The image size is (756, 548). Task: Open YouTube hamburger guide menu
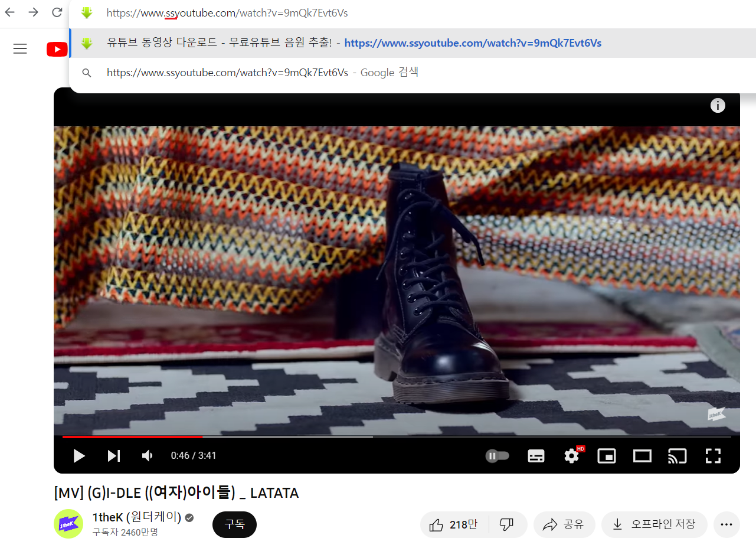[20, 48]
